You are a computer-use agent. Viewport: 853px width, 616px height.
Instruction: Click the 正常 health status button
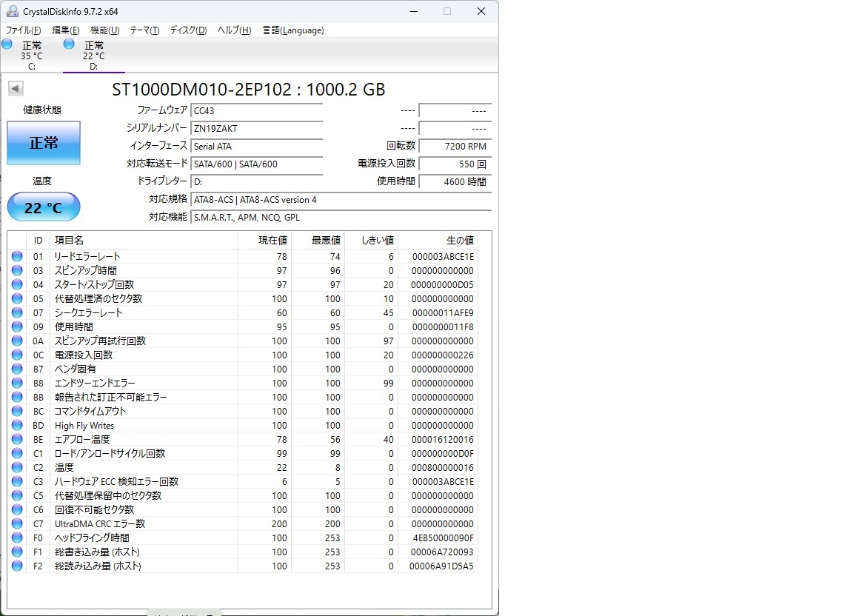(44, 143)
